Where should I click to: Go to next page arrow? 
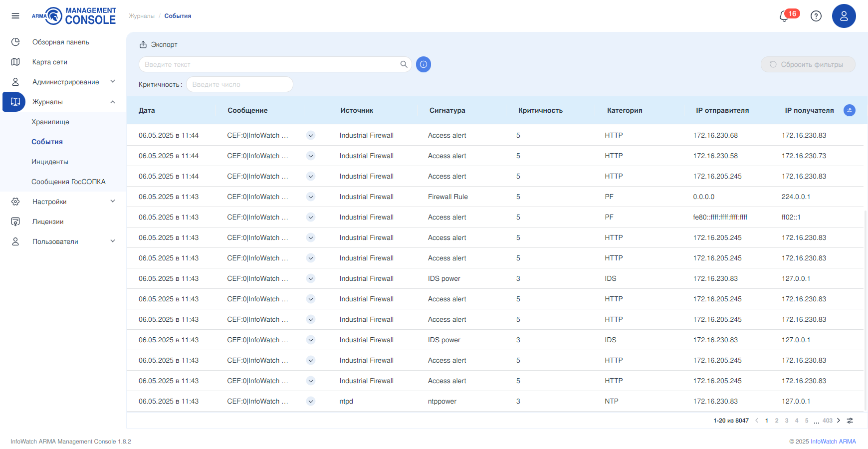[839, 421]
